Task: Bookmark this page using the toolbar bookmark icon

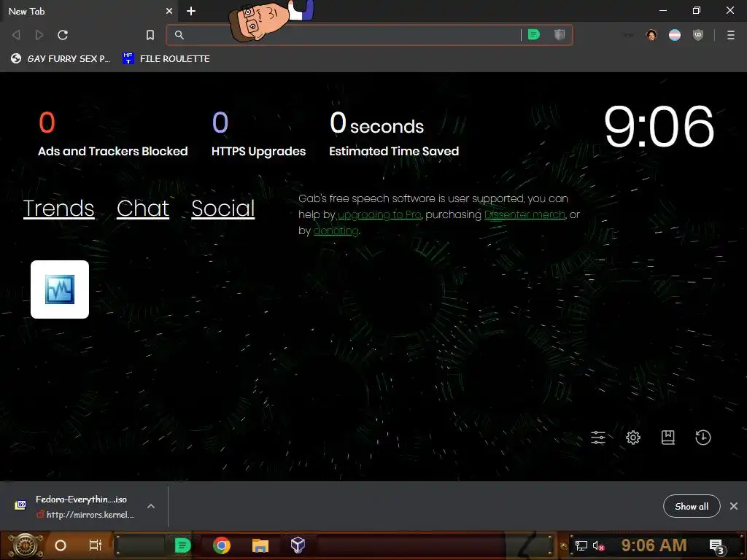Action: click(x=150, y=35)
